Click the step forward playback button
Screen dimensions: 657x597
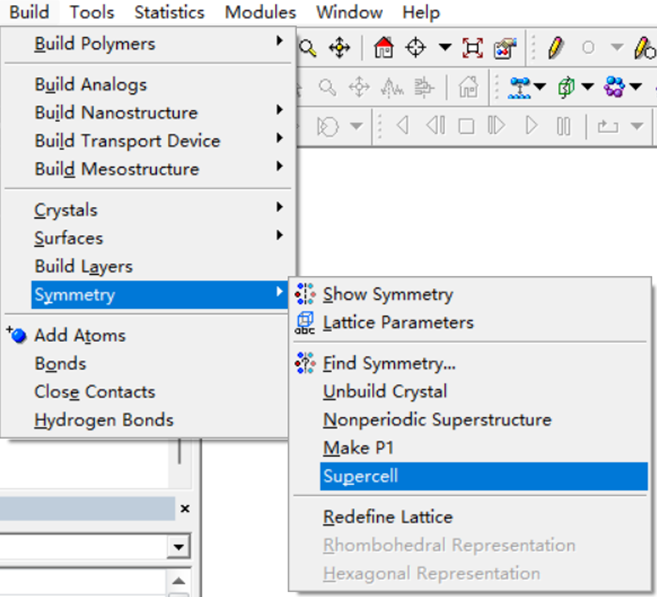pos(497,125)
